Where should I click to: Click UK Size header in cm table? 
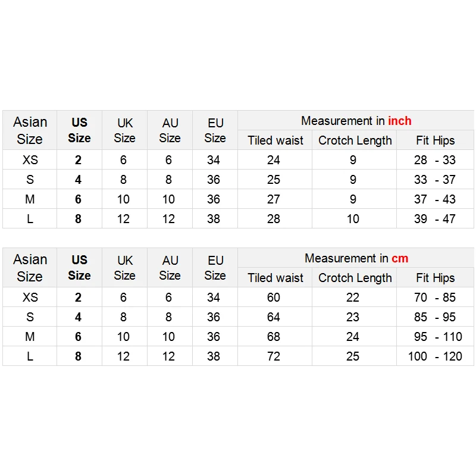pyautogui.click(x=124, y=268)
